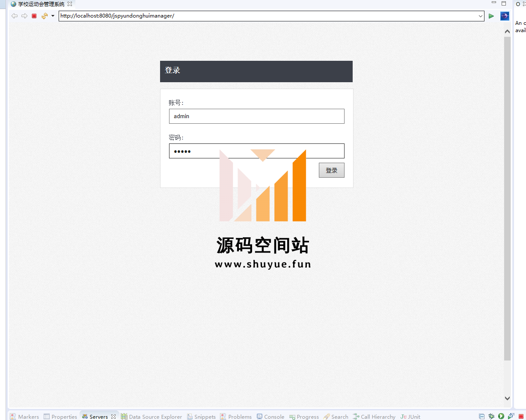Show the Call Hierarchy tab
This screenshot has height=420, width=526.
click(374, 417)
